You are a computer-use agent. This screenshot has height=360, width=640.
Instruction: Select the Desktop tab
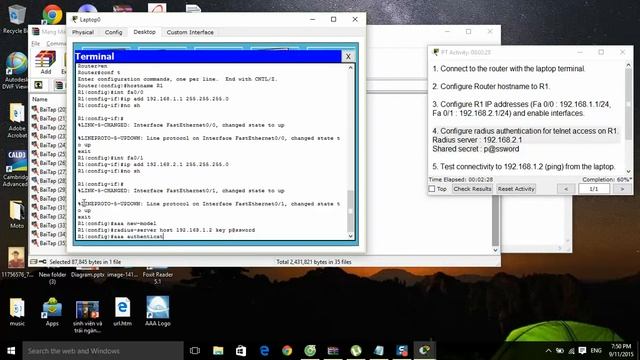144,32
